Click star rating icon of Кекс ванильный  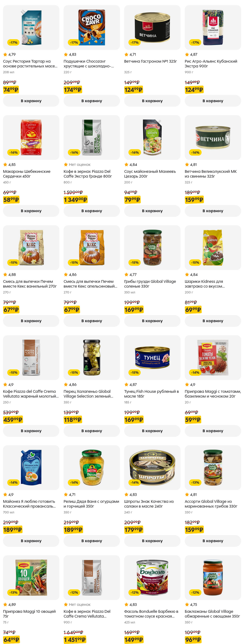click(5, 274)
